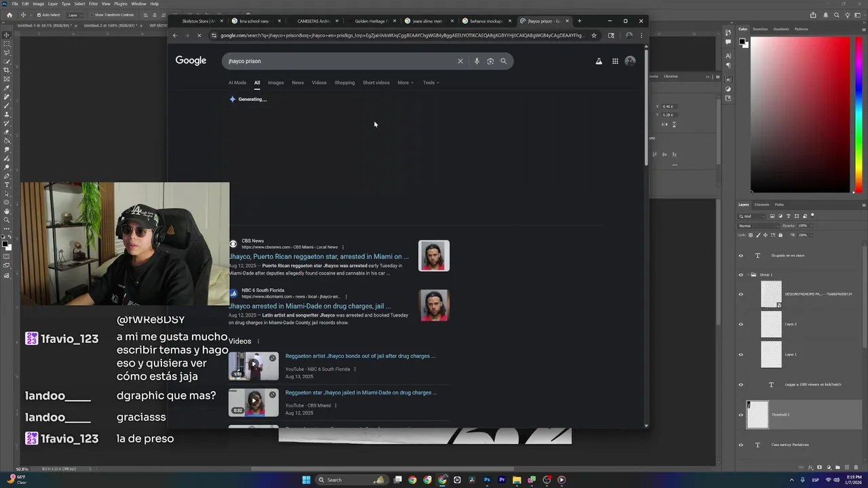
Task: Switch to 'knu school vans' Chrome tab
Action: click(x=254, y=21)
